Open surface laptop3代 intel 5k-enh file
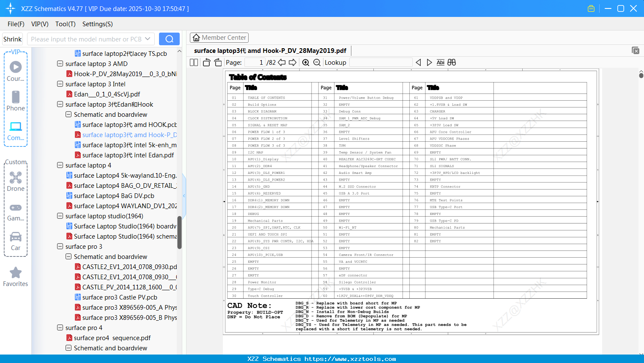The image size is (644, 363). pos(126,145)
